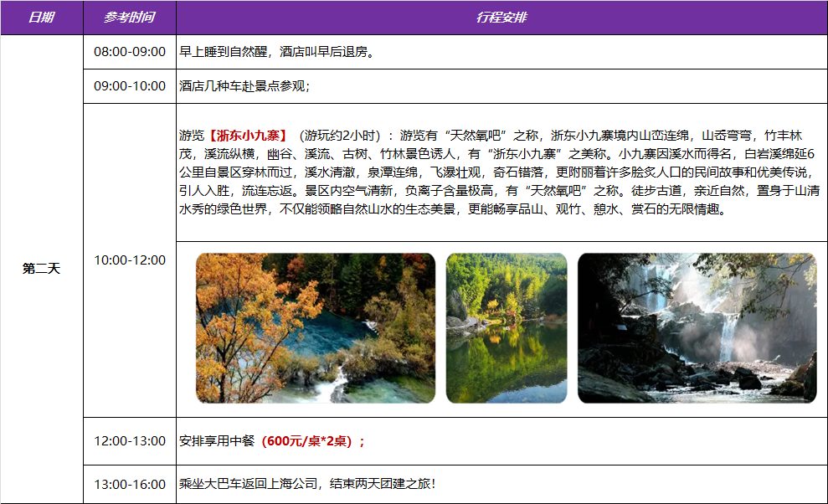Click the 安排享用中餐 text

pos(217,441)
